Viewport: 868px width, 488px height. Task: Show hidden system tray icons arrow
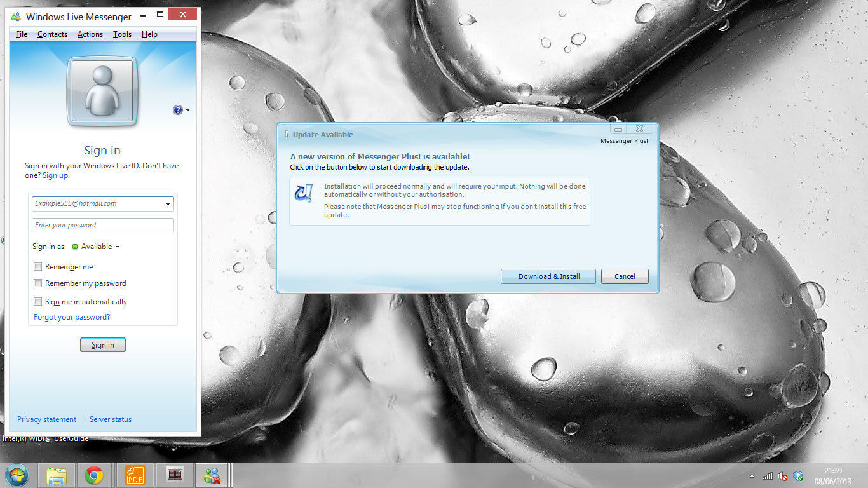click(x=752, y=476)
